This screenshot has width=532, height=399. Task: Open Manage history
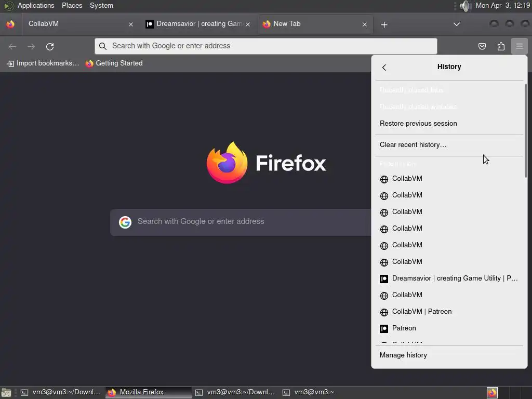click(x=449, y=355)
